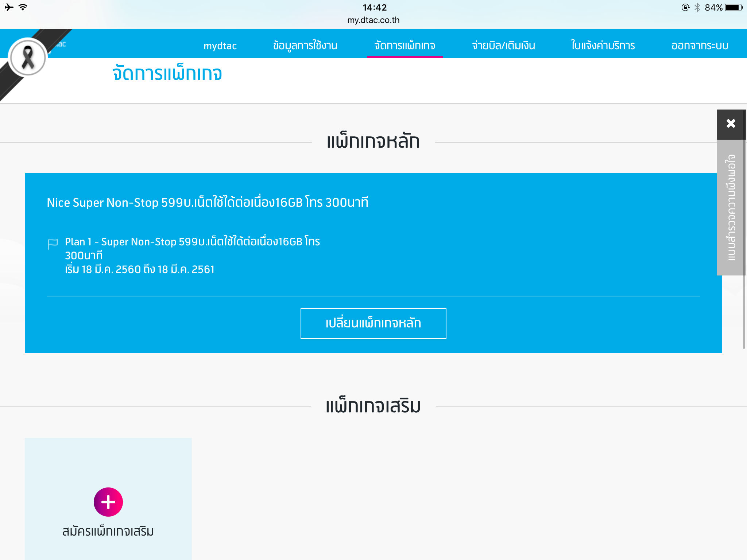The image size is (747, 560).
Task: Click the สมัครแพ็กเกจเสริม label
Action: point(108,531)
